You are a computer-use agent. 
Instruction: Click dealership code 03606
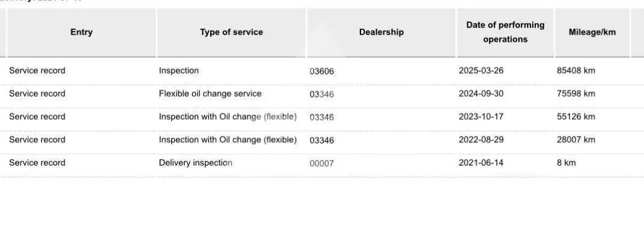click(321, 71)
